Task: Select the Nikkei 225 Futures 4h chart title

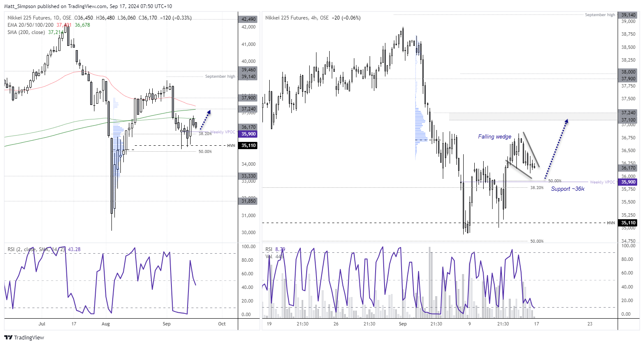Action: pos(297,18)
